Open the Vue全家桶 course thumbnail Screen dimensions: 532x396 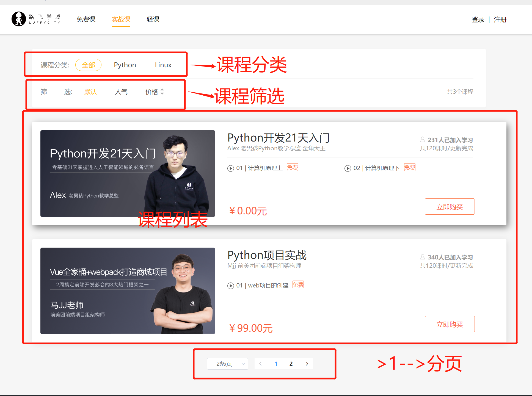[x=128, y=291]
